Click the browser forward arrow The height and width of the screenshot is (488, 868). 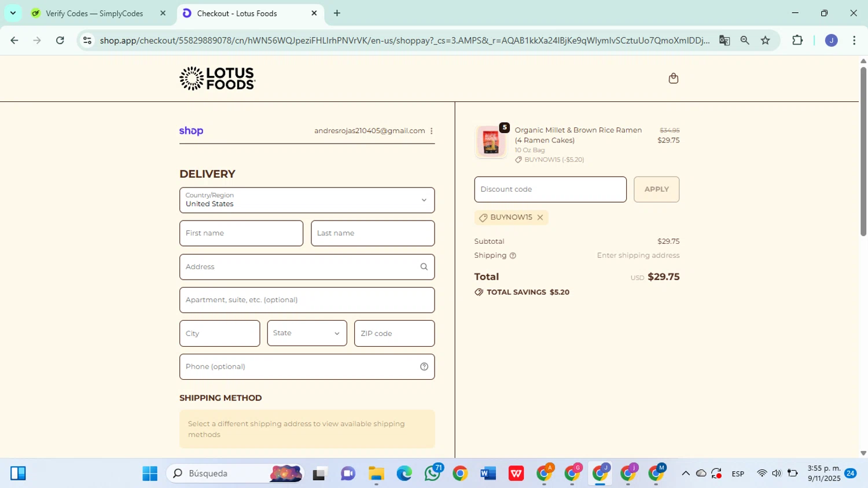click(37, 41)
